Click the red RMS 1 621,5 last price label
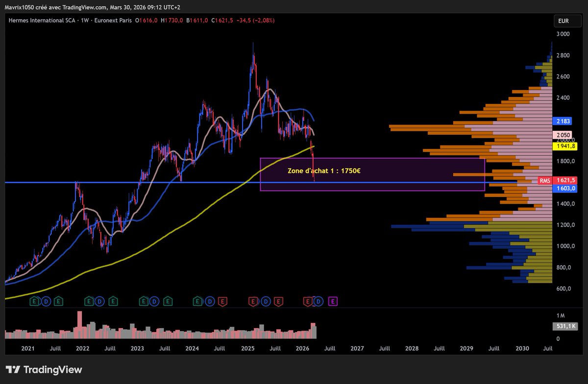This screenshot has height=384, width=588. coord(558,180)
